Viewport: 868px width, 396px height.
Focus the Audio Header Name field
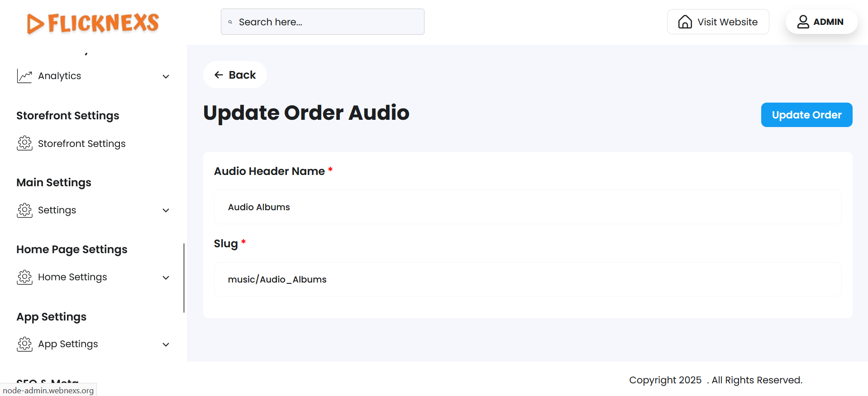527,207
